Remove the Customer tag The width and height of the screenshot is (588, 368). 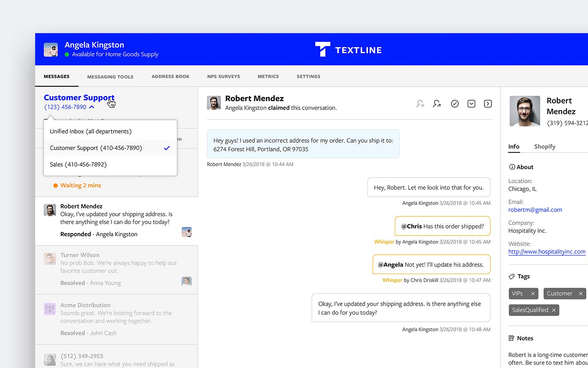(x=580, y=294)
